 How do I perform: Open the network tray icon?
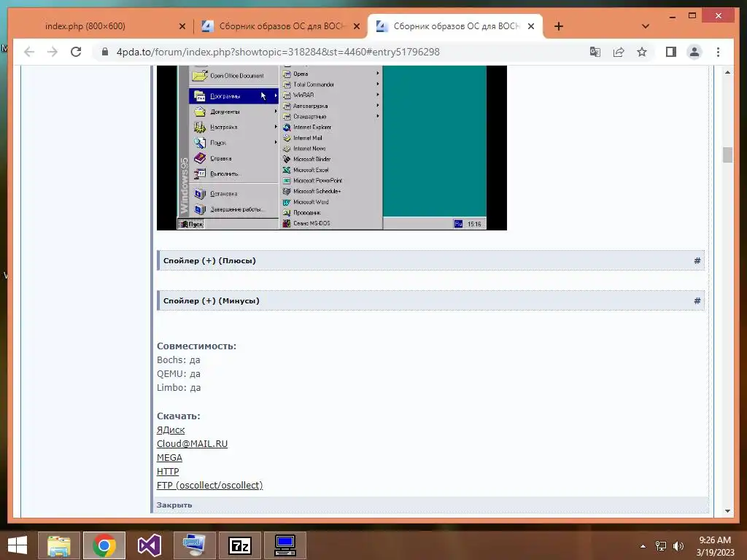[661, 546]
